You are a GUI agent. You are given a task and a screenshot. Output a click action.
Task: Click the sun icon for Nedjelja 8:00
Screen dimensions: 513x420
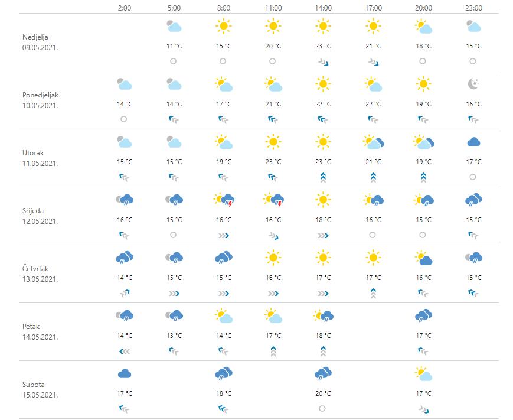tap(223, 27)
